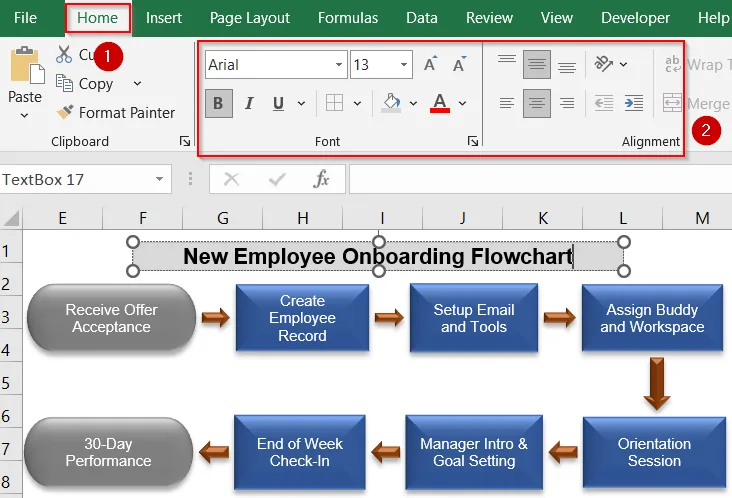Expand font color palette arrow
Viewport: 732px width, 498px height.
[x=462, y=103]
